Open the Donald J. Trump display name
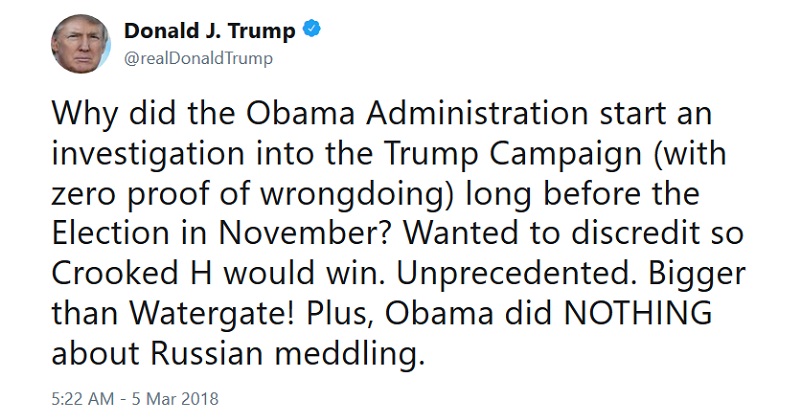 click(x=210, y=31)
